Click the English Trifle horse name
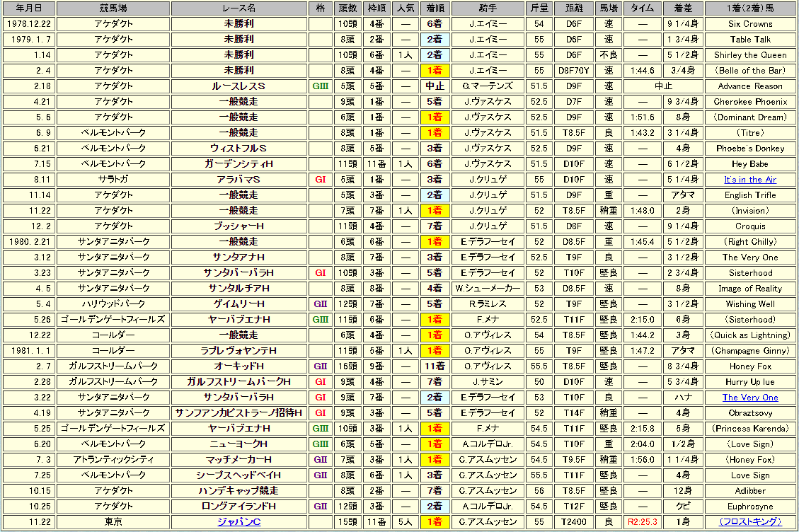 tap(750, 195)
